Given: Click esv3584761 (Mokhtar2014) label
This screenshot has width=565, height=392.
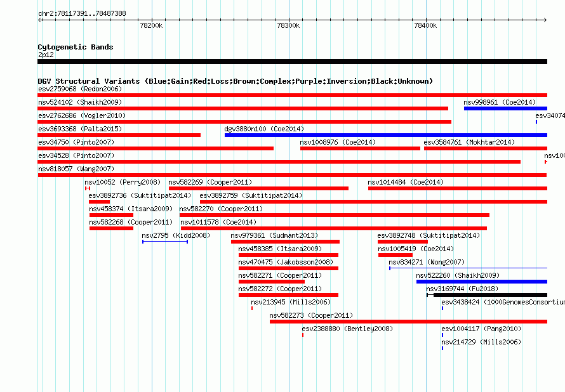Looking at the screenshot, I should pos(469,142).
